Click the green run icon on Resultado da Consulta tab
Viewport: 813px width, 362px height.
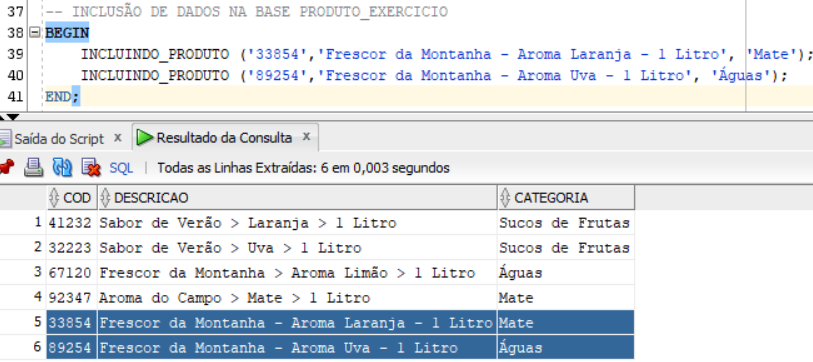pos(145,138)
